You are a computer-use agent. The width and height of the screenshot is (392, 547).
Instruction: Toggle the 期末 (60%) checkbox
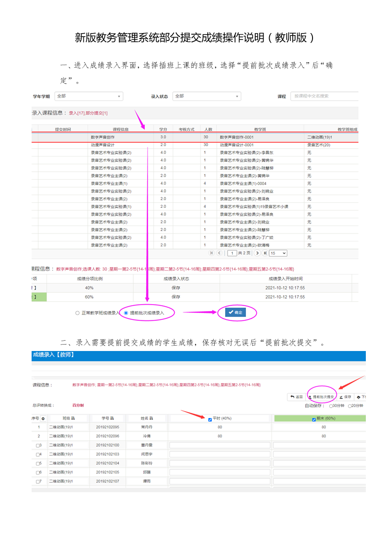pyautogui.click(x=314, y=419)
